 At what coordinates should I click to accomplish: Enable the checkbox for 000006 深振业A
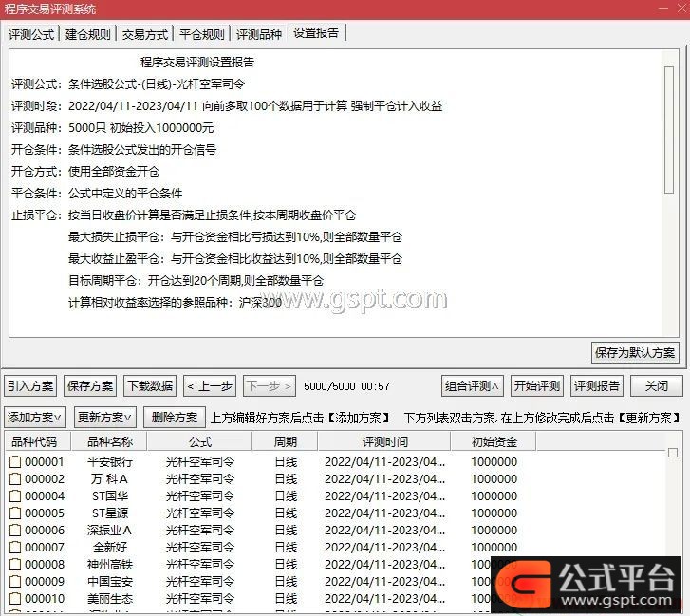(x=15, y=531)
